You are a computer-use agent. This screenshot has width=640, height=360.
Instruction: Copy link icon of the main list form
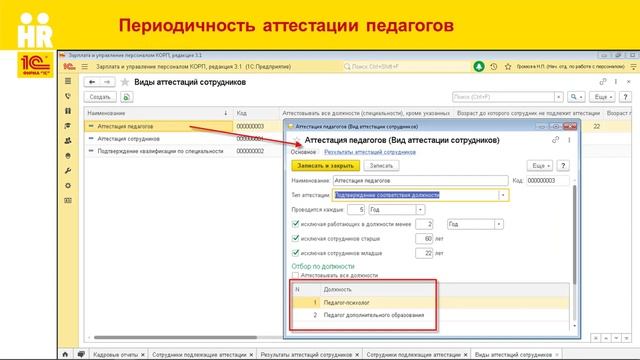click(602, 82)
